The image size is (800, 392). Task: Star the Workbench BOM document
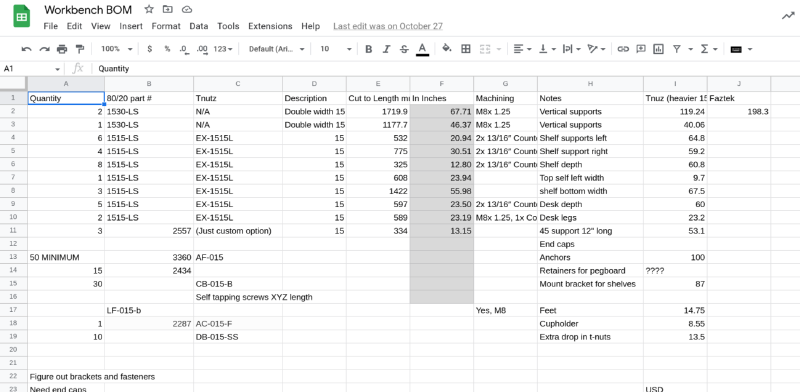[148, 9]
